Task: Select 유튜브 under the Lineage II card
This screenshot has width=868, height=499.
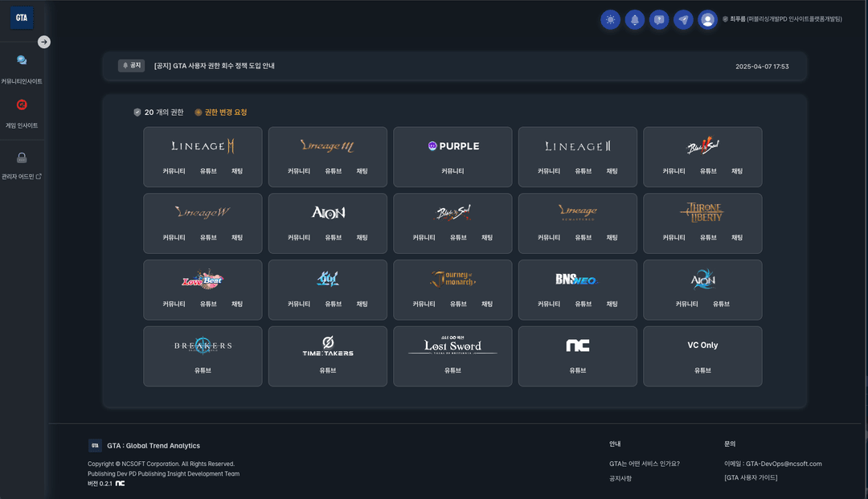Action: click(583, 171)
